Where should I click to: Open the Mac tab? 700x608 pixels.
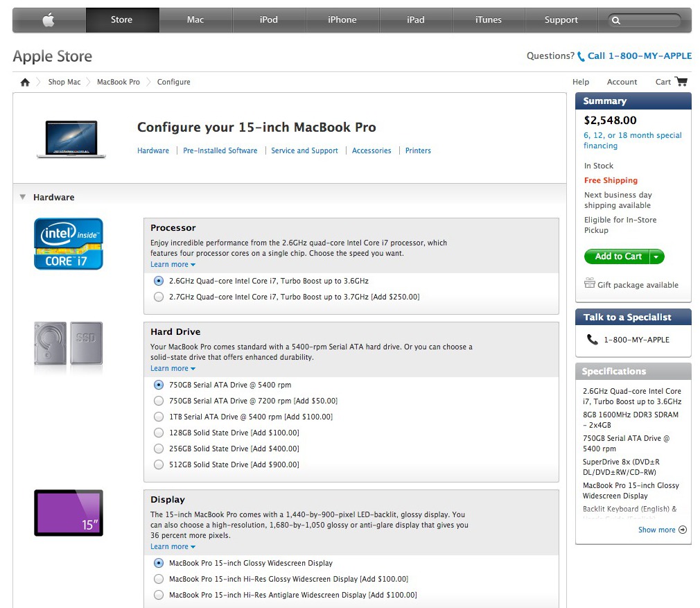[x=195, y=19]
